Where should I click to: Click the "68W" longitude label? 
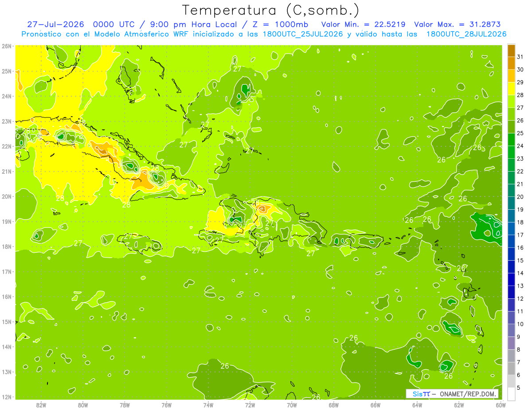[x=333, y=405]
